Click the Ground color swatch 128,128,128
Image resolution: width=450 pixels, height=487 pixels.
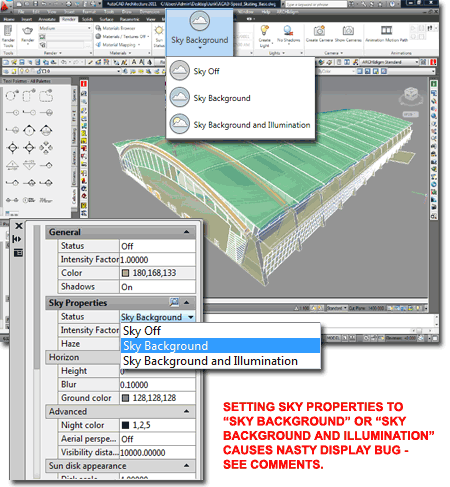tap(125, 398)
